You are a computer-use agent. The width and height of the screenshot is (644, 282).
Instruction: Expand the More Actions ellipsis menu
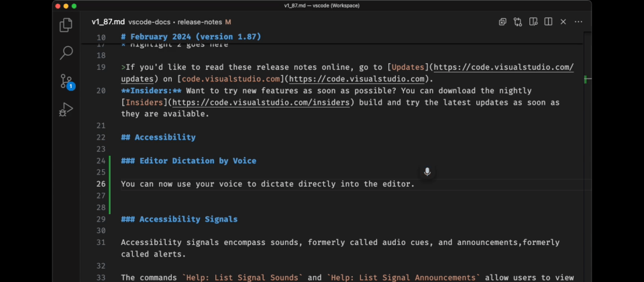coord(579,21)
